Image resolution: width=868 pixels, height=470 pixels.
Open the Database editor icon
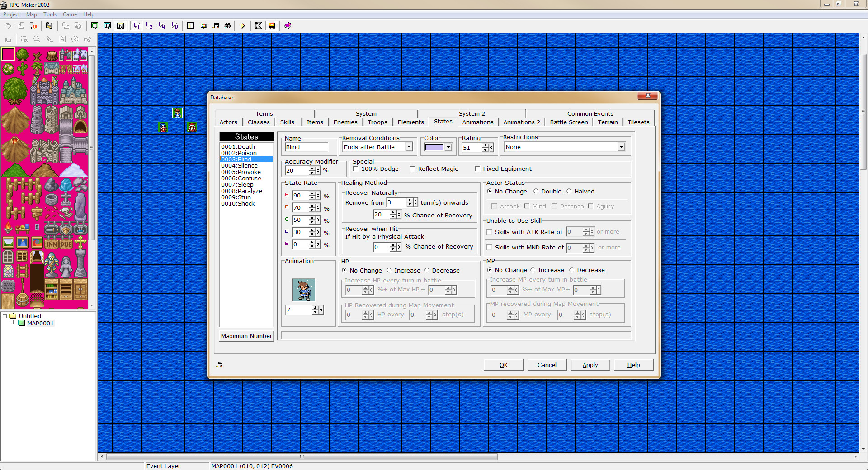point(190,26)
